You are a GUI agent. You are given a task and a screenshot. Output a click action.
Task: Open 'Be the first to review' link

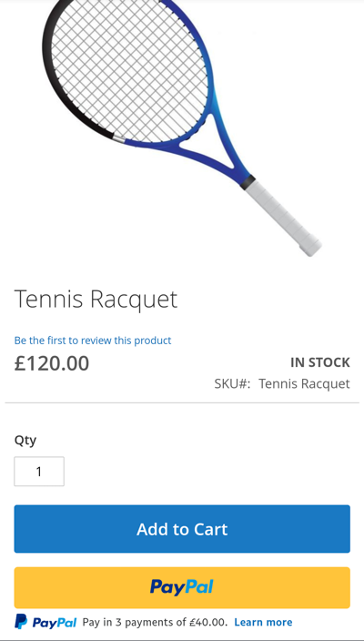point(93,341)
